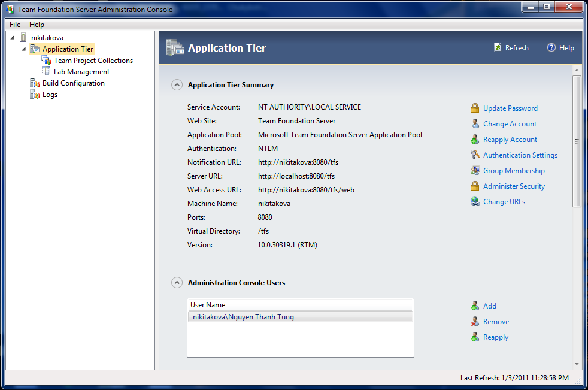The width and height of the screenshot is (588, 390).
Task: Click the Refresh text in header
Action: tap(517, 48)
